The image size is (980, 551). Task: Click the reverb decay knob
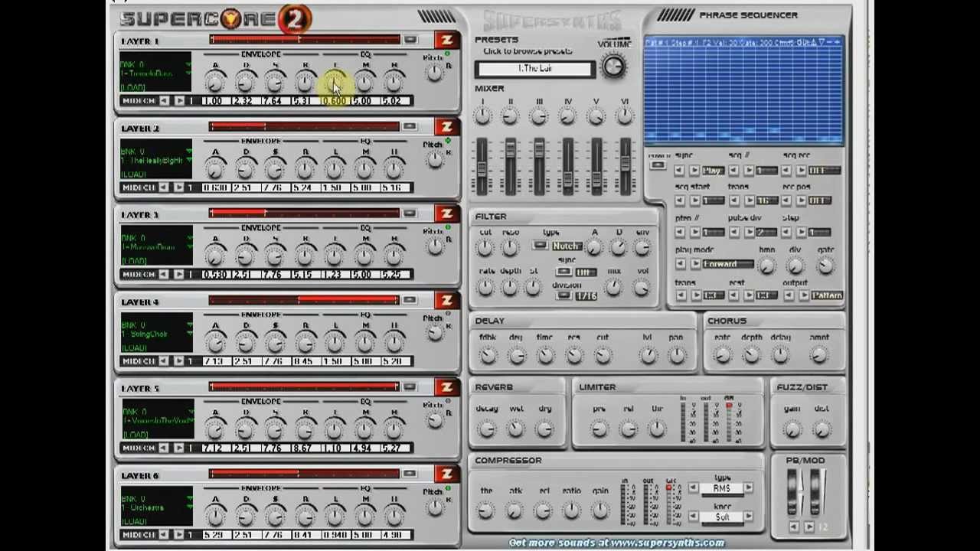click(x=486, y=429)
